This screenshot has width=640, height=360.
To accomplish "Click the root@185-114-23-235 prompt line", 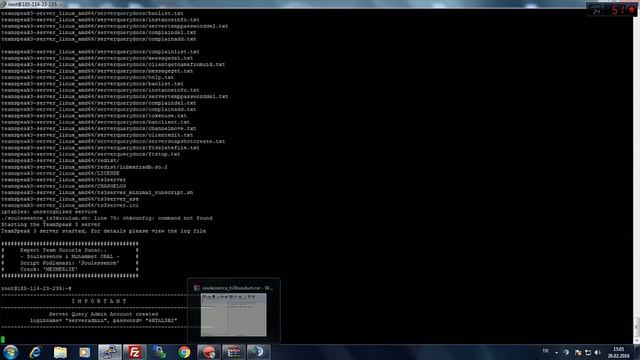I will [x=36, y=288].
